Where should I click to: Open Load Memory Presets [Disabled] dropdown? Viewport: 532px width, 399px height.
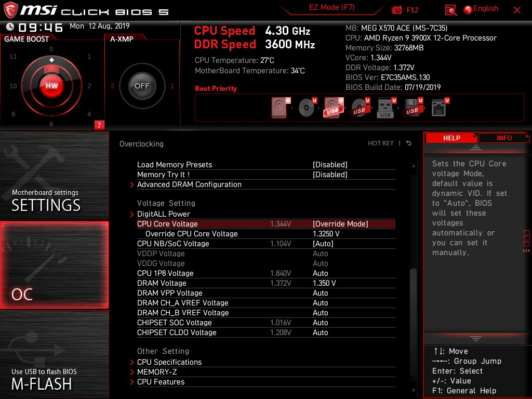click(x=330, y=165)
